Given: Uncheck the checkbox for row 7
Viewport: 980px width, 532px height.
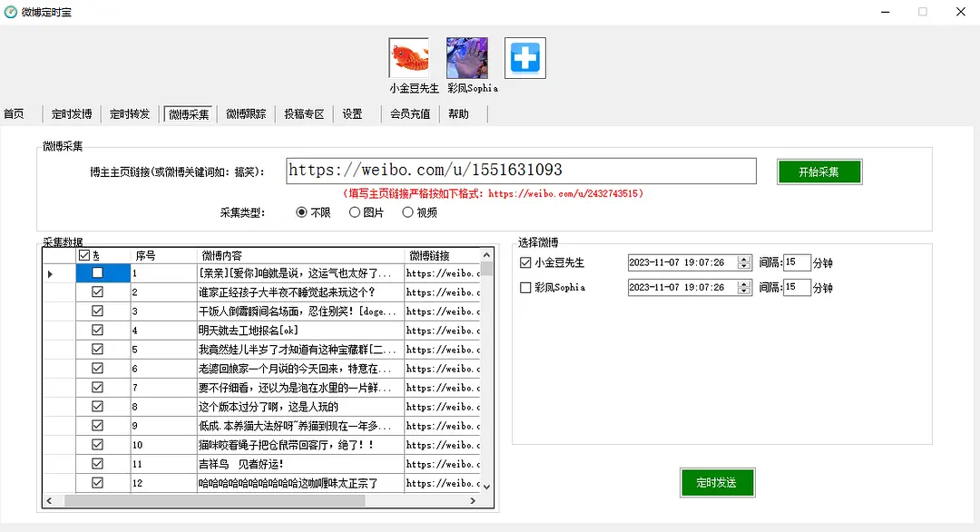Looking at the screenshot, I should click(x=97, y=388).
